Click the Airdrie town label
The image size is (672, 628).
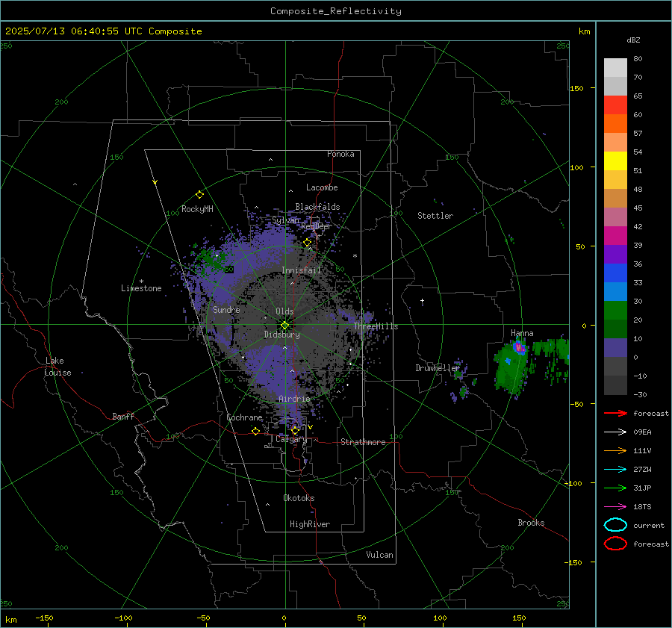click(x=294, y=399)
